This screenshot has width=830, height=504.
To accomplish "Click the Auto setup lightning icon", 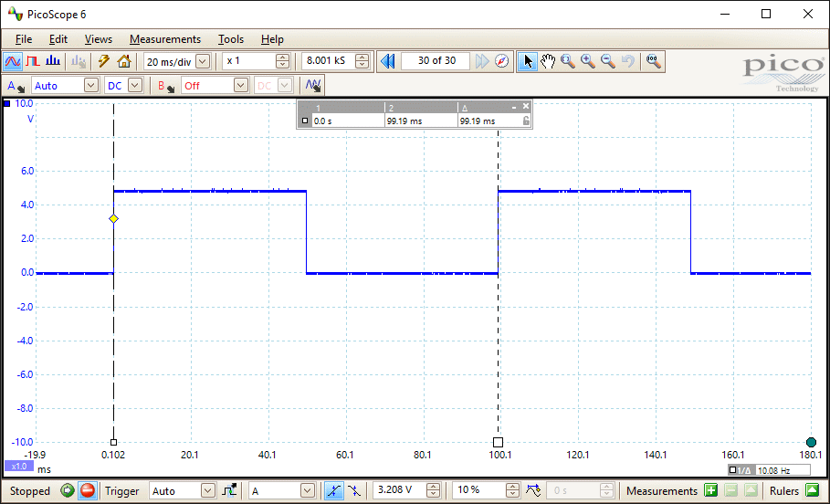I will (x=104, y=61).
